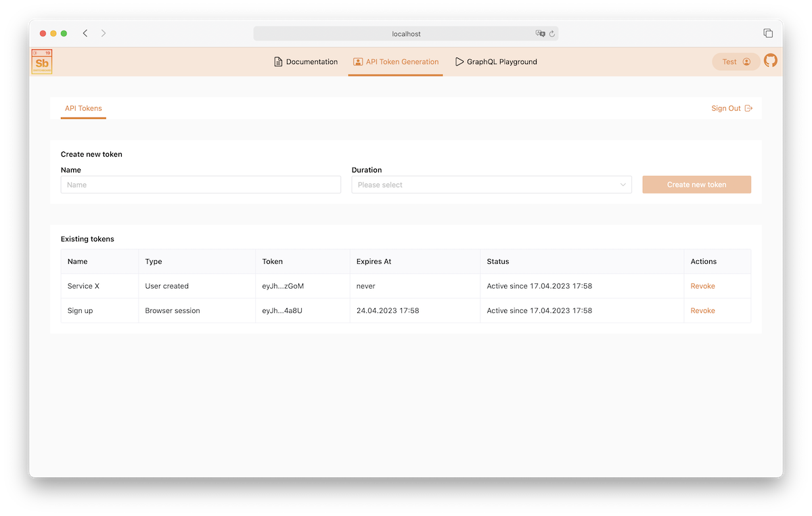The width and height of the screenshot is (812, 516).
Task: Reload the page with refresh icon
Action: 552,33
